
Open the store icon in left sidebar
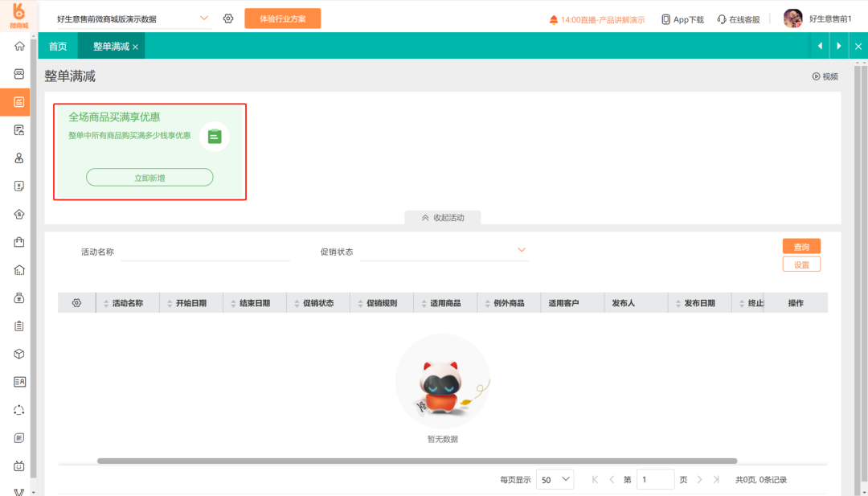point(19,74)
